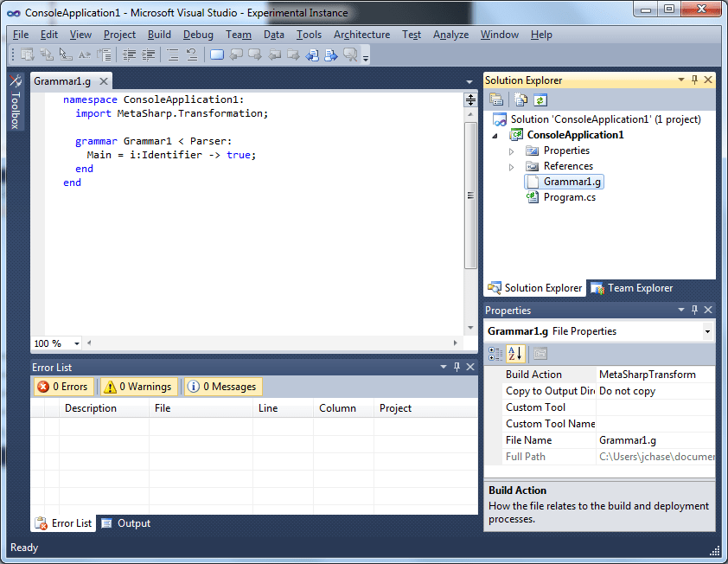Collapse the ConsoleApplication1 project node
The height and width of the screenshot is (564, 728).
(495, 136)
